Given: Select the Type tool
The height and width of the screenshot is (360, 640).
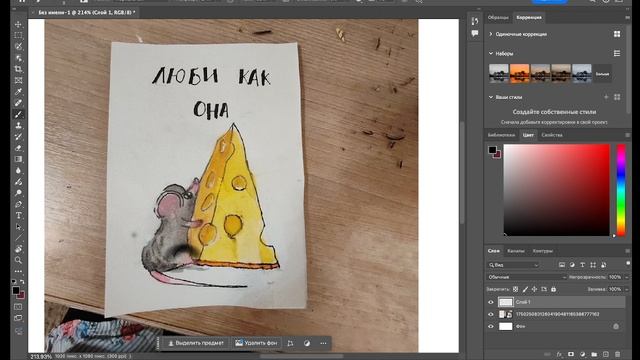Looking at the screenshot, I should pos(18,215).
